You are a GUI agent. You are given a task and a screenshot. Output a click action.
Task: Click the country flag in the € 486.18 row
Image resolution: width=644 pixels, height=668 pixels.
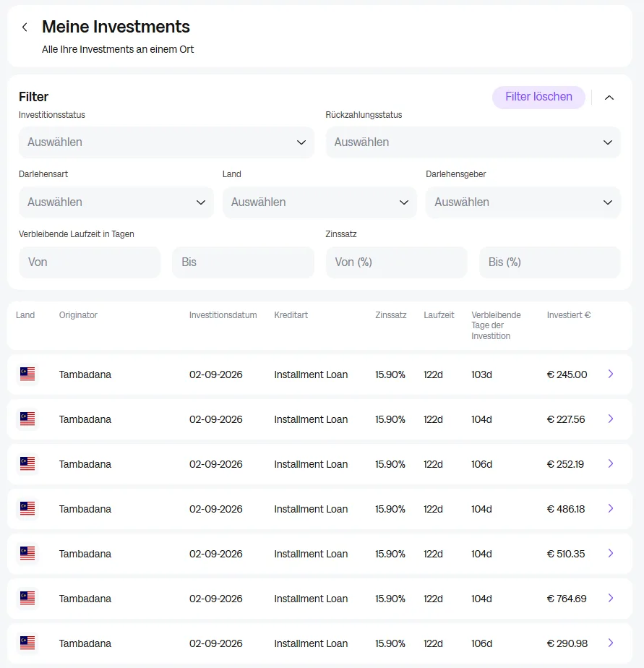tap(27, 508)
